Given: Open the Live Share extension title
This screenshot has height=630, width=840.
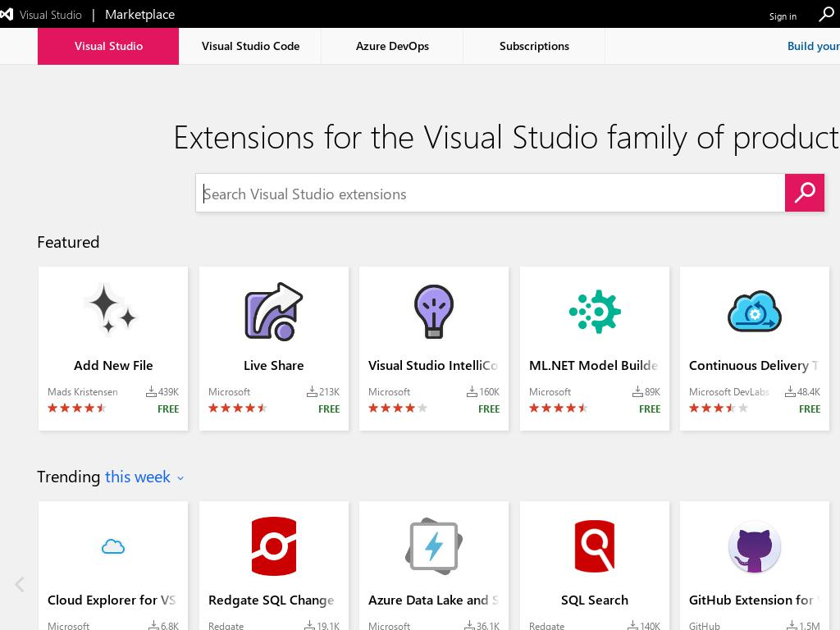Looking at the screenshot, I should pyautogui.click(x=274, y=365).
